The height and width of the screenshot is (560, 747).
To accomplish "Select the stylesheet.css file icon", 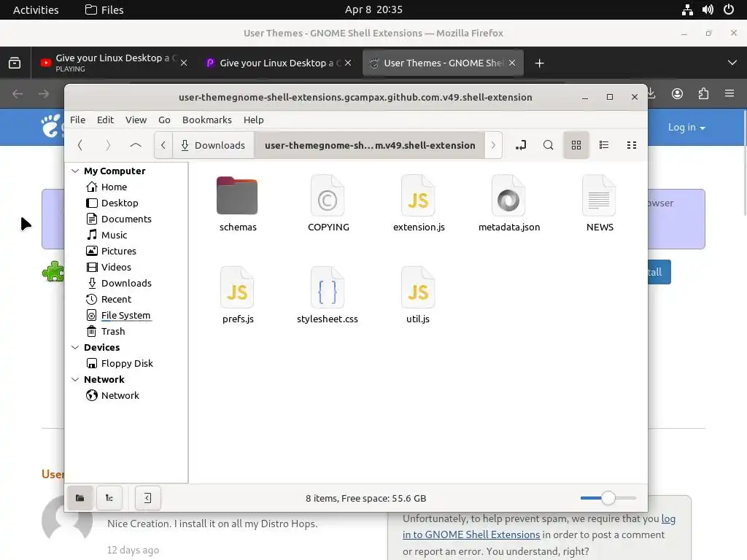I will pos(328,287).
